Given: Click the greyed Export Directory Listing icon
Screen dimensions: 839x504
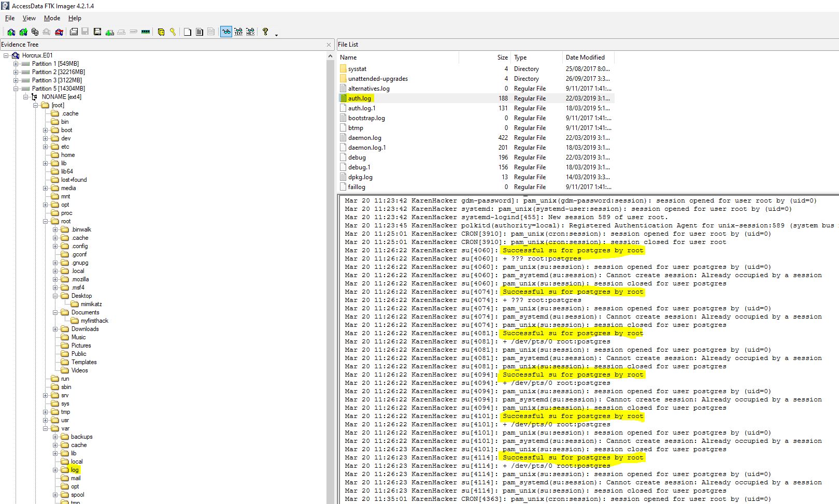Looking at the screenshot, I should point(211,32).
